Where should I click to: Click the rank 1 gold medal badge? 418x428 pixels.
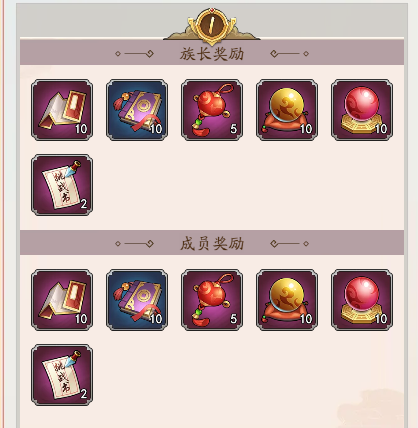[211, 26]
